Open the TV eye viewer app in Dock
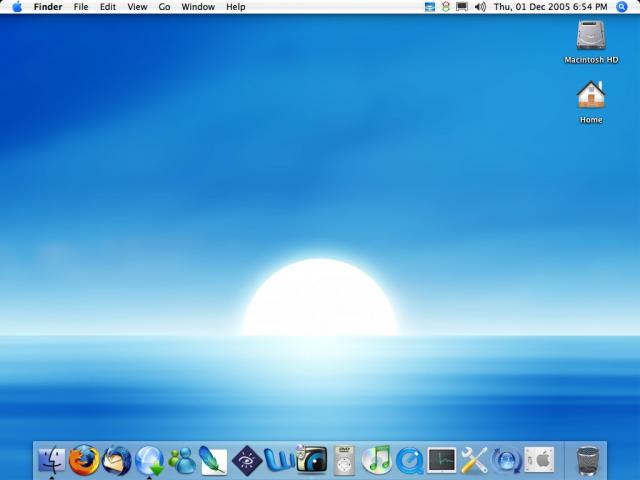The image size is (640, 480). (x=311, y=459)
